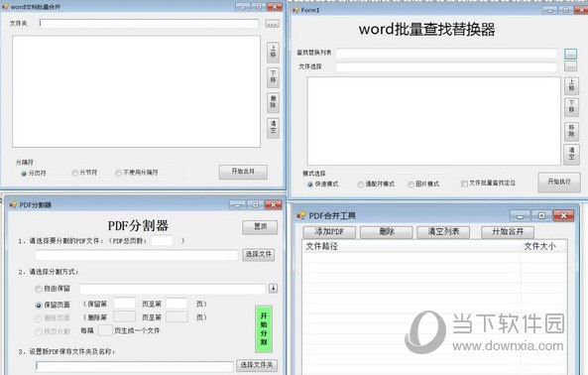Click the 选择文件夹 button
This screenshot has height=375, width=588.
point(257,365)
